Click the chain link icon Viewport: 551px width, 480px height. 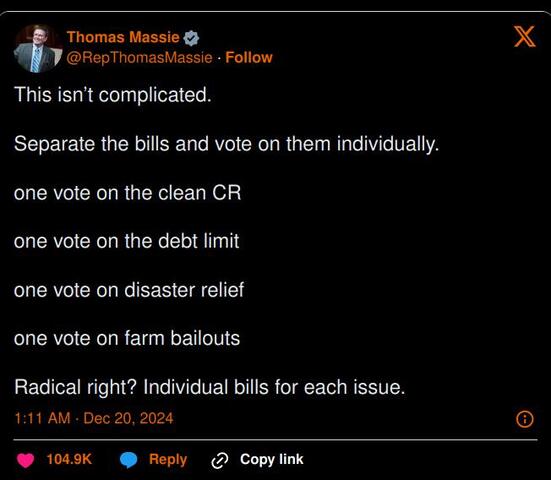[x=220, y=461]
